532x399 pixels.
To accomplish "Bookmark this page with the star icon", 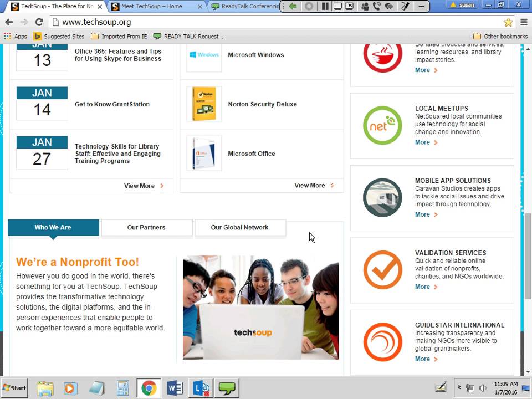I will [508, 22].
